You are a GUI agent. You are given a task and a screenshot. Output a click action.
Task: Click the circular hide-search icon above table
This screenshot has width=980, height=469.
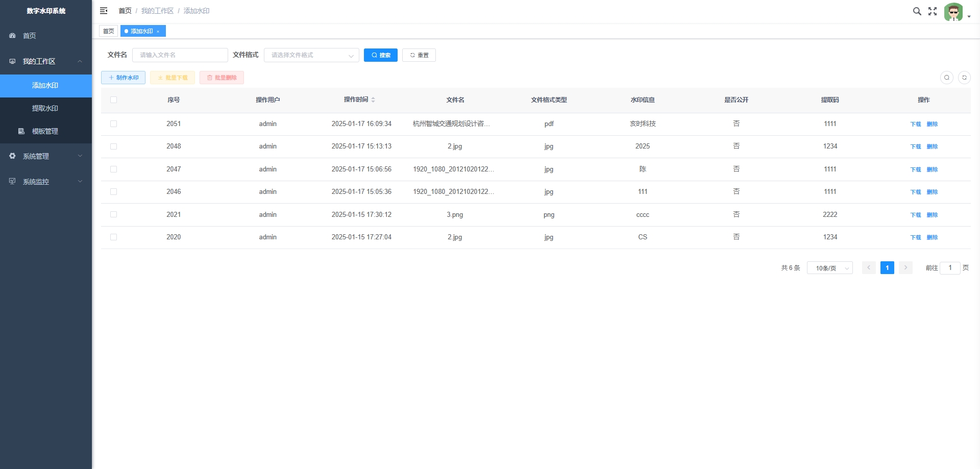click(x=947, y=78)
